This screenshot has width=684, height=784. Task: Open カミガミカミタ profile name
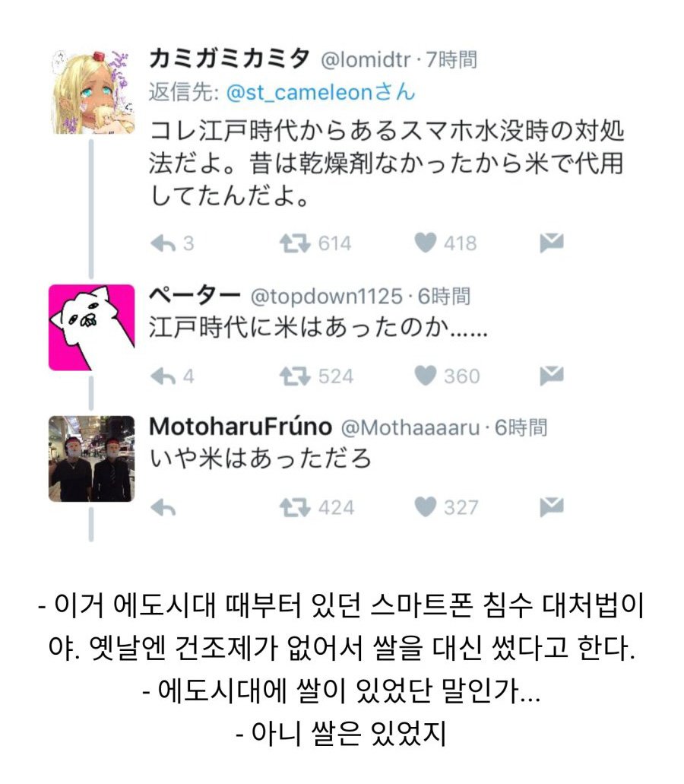point(230,59)
